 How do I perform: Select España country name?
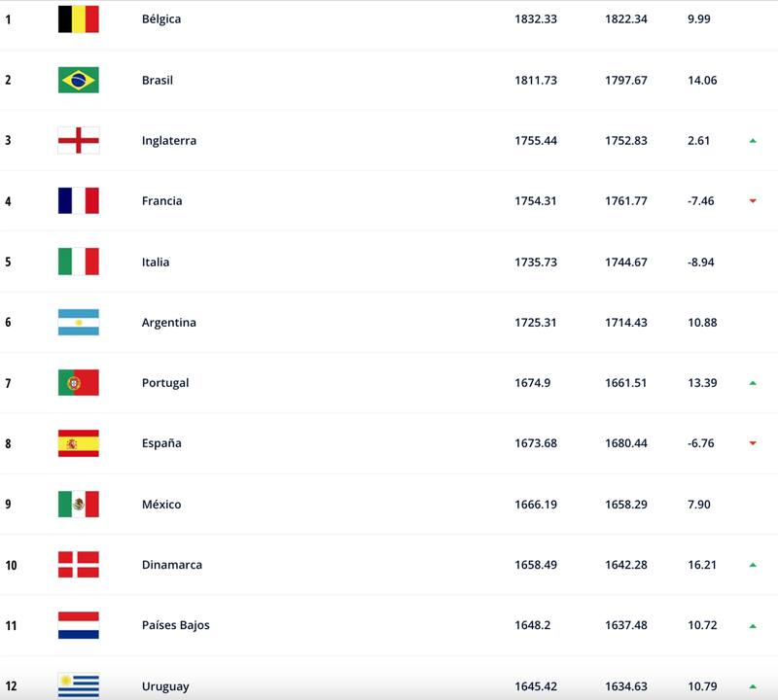pyautogui.click(x=161, y=443)
